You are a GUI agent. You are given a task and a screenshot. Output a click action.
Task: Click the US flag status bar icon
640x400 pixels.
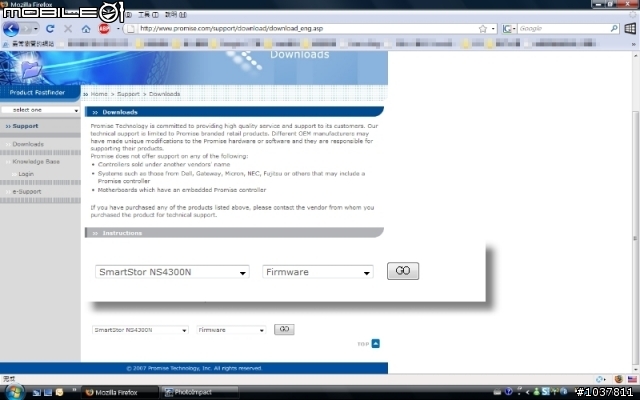click(632, 379)
